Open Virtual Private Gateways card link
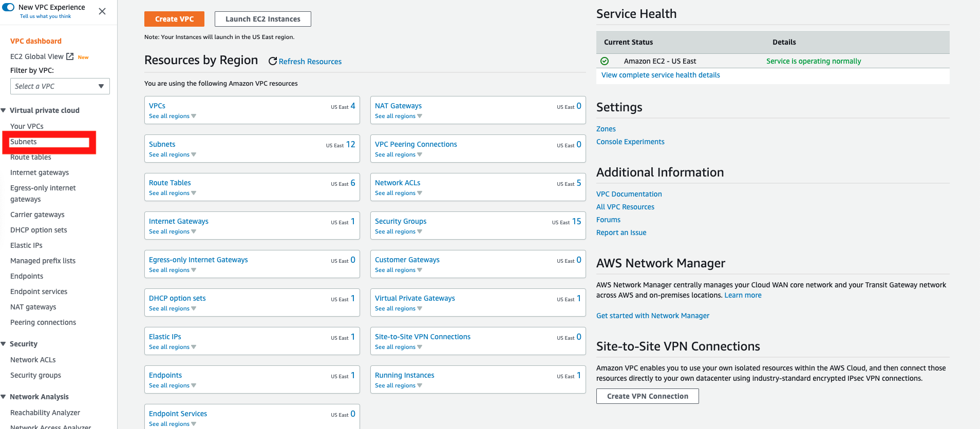This screenshot has height=429, width=980. [415, 298]
